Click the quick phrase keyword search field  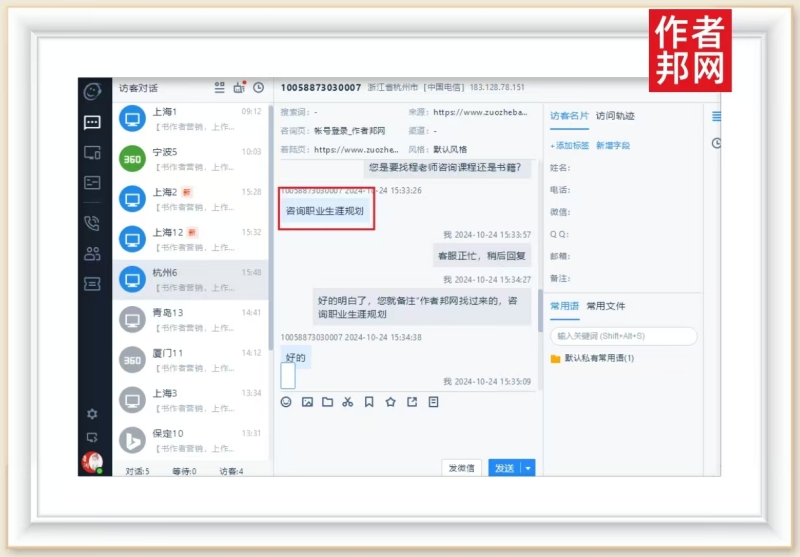623,336
